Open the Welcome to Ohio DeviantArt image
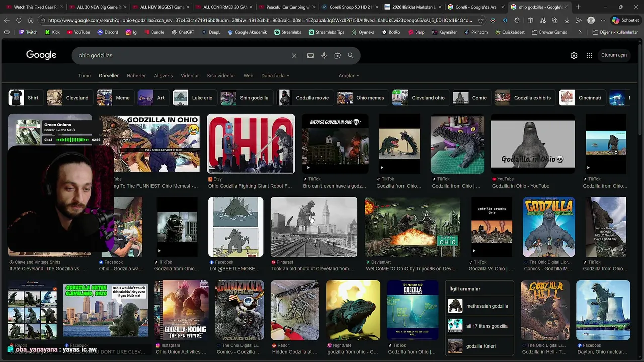 click(413, 227)
